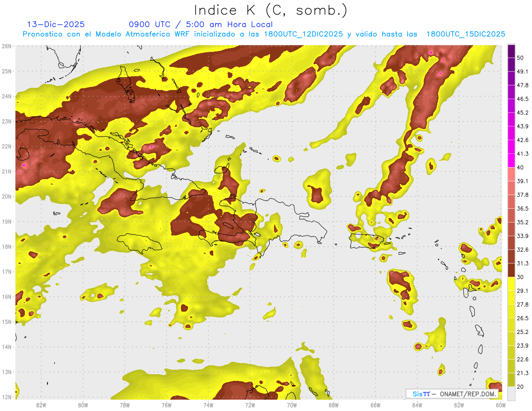This screenshot has width=532, height=411.
Task: Click the "47.8" color scale value
Action: 523,85
